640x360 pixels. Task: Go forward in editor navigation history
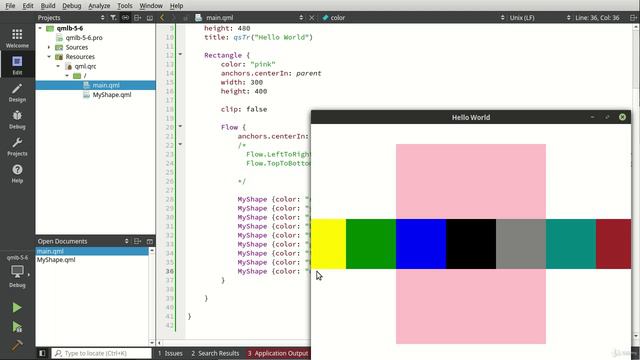point(174,18)
